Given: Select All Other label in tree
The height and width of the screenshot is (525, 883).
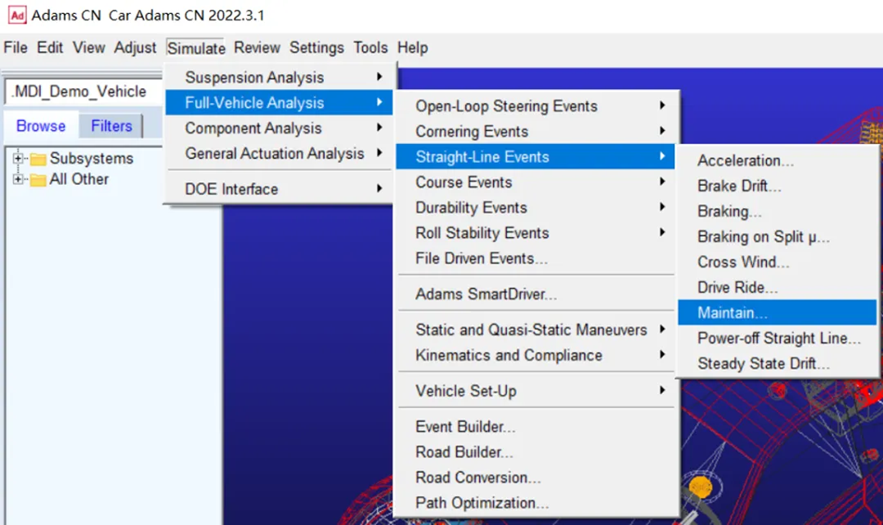Looking at the screenshot, I should (79, 179).
